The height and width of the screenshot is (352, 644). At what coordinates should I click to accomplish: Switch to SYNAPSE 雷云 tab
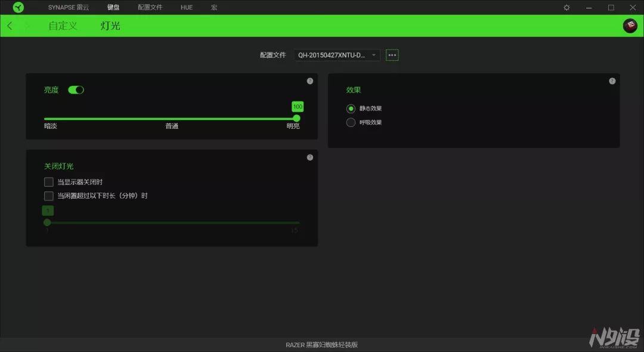pos(68,7)
